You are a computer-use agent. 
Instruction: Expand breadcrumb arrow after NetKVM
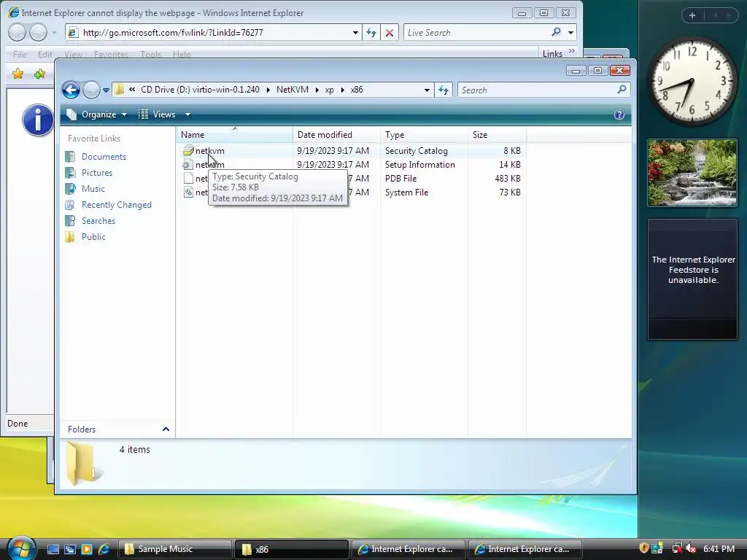[x=317, y=90]
